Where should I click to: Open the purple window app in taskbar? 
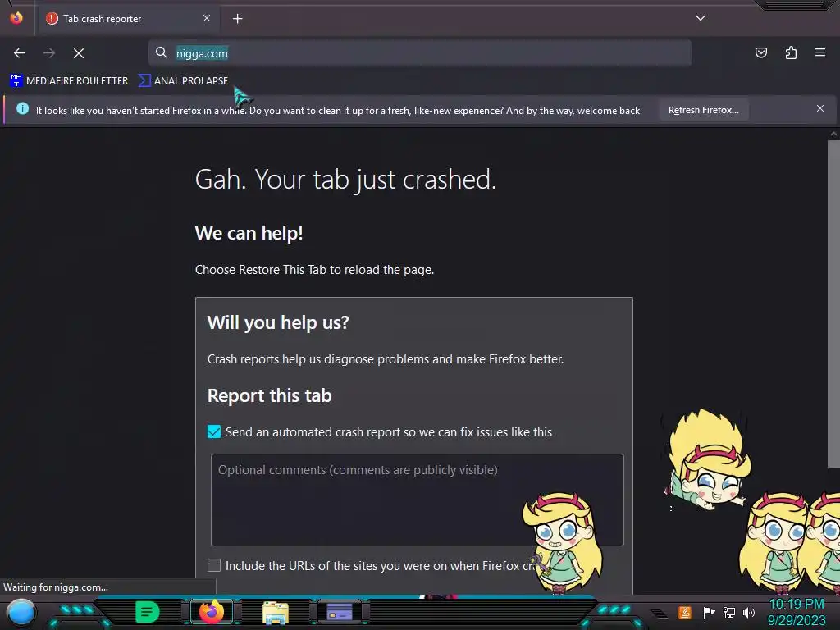339,612
